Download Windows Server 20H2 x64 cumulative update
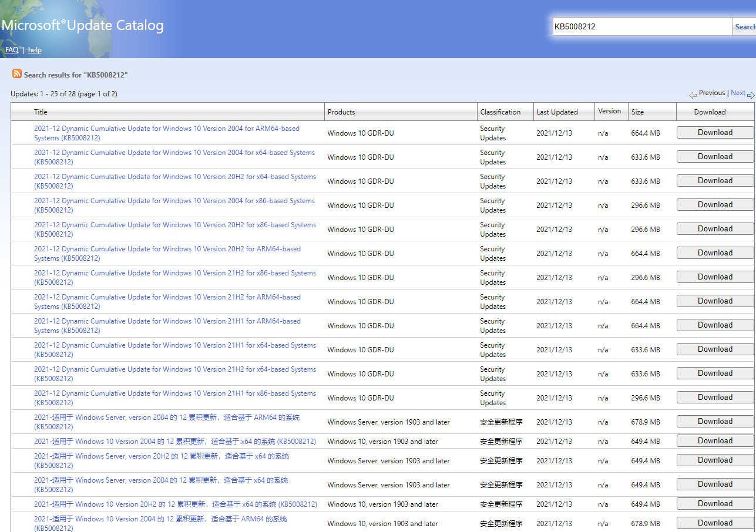Viewport: 756px width, 532px height. [715, 460]
